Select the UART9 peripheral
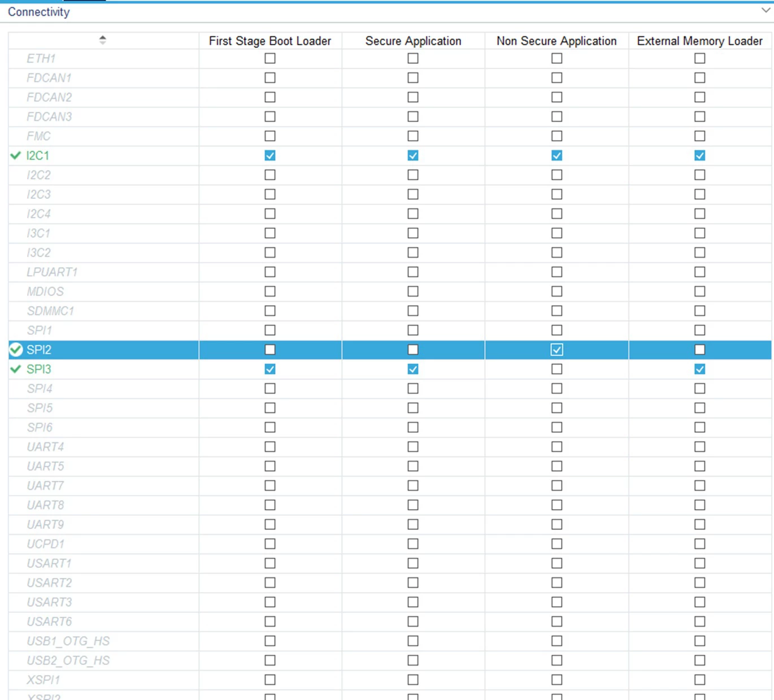Screen dimensions: 774x700 tap(45, 524)
